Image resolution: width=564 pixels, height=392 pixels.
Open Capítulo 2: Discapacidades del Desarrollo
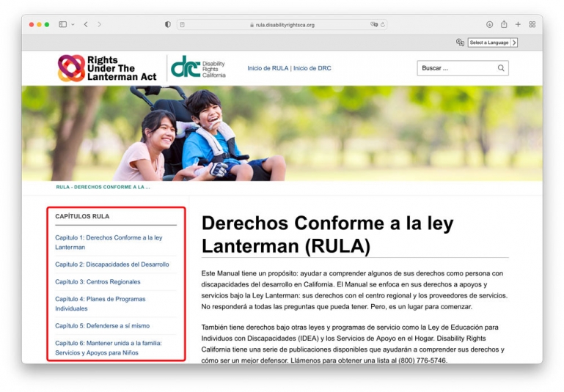(112, 265)
